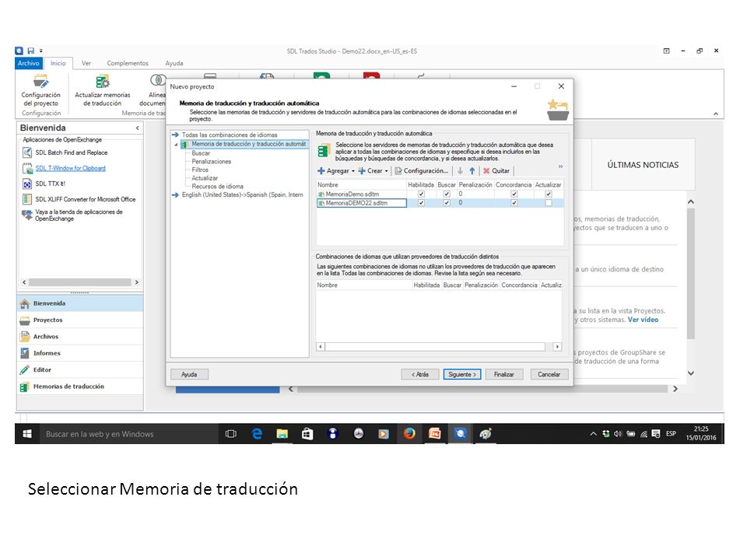Uncheck Buscar for MemoriaDEMO22.sdltm
Image resolution: width=747 pixels, height=560 pixels.
click(447, 203)
